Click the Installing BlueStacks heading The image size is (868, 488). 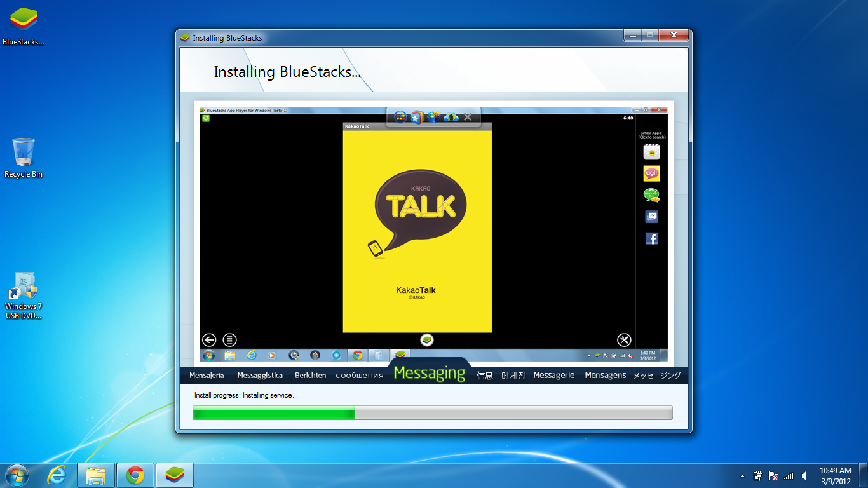click(x=287, y=72)
